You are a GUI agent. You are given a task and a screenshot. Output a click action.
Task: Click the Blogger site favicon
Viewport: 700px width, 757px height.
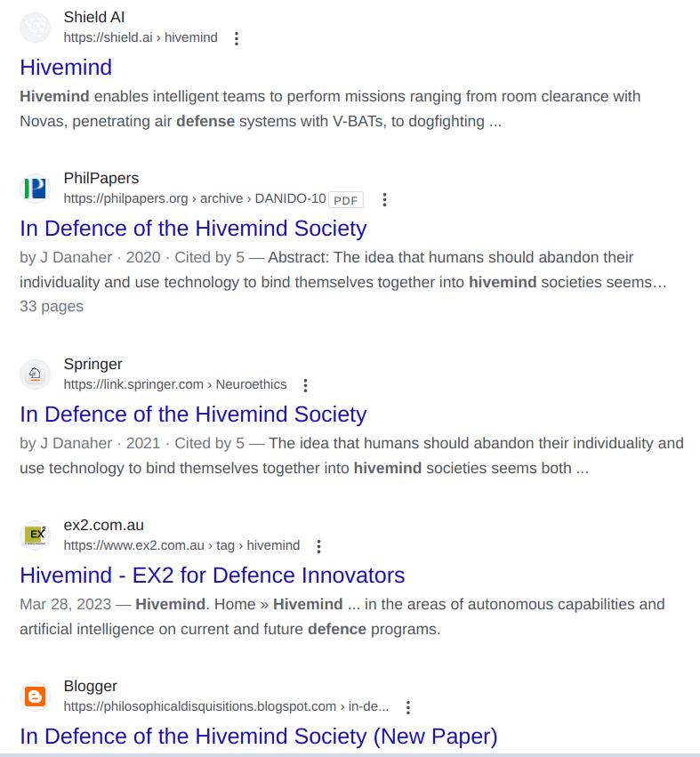pyautogui.click(x=36, y=697)
